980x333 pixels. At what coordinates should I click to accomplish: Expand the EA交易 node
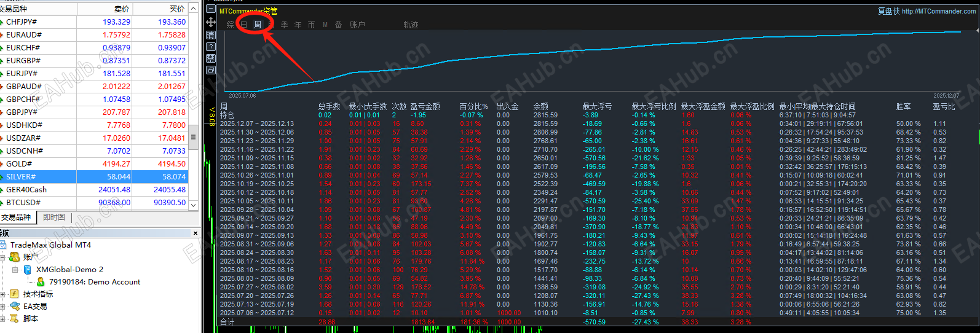(x=2, y=306)
